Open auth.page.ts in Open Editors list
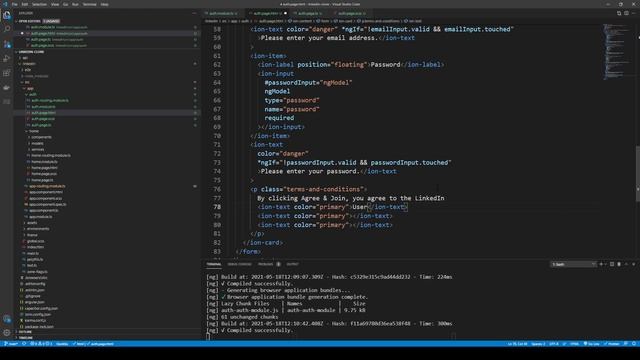Screen dimensions: 640x360 click(41, 40)
